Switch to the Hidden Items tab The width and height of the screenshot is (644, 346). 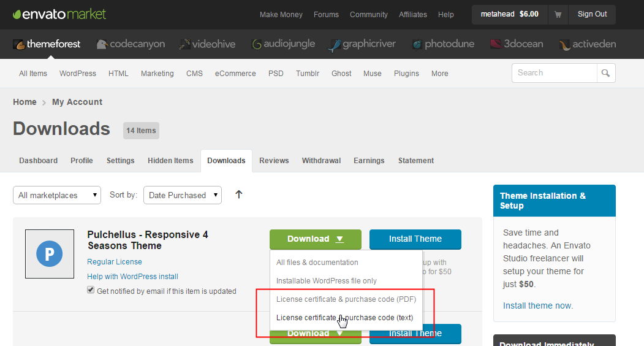pyautogui.click(x=170, y=161)
